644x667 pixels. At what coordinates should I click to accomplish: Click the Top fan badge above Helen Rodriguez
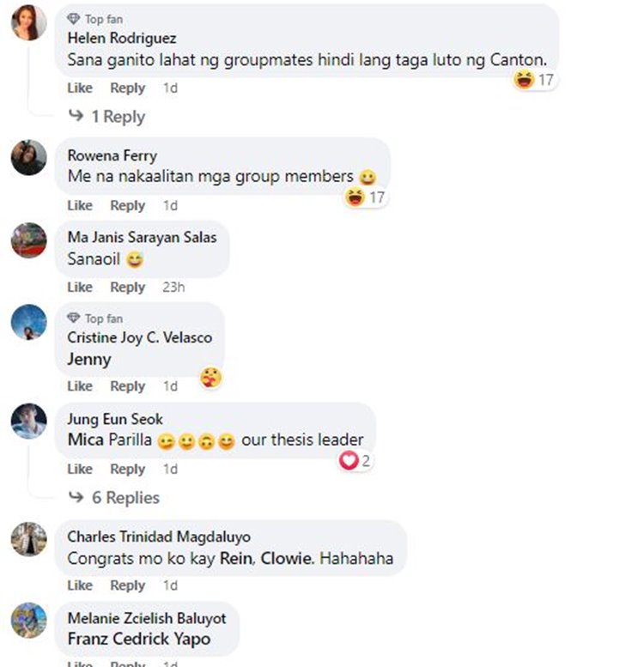click(x=94, y=19)
